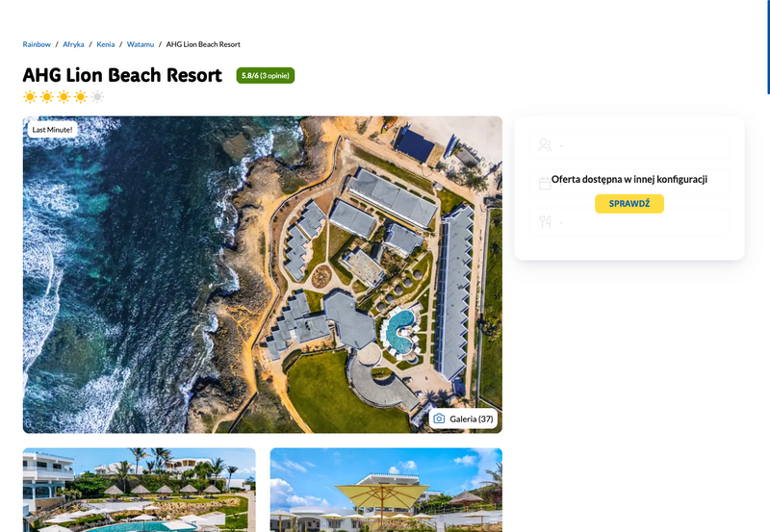
Task: Click the third sun rating icon
Action: [x=64, y=96]
